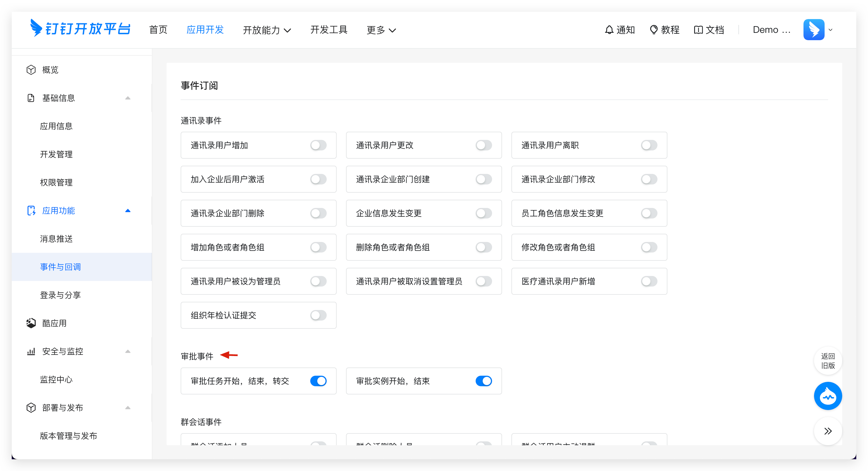
Task: Expand the 开放能力 dropdown menu
Action: tap(267, 30)
